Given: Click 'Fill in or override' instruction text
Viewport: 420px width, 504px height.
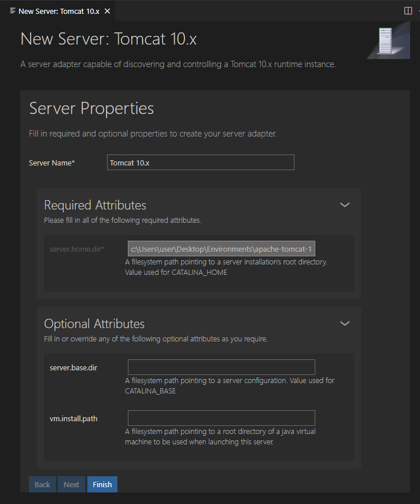Looking at the screenshot, I should click(x=156, y=339).
